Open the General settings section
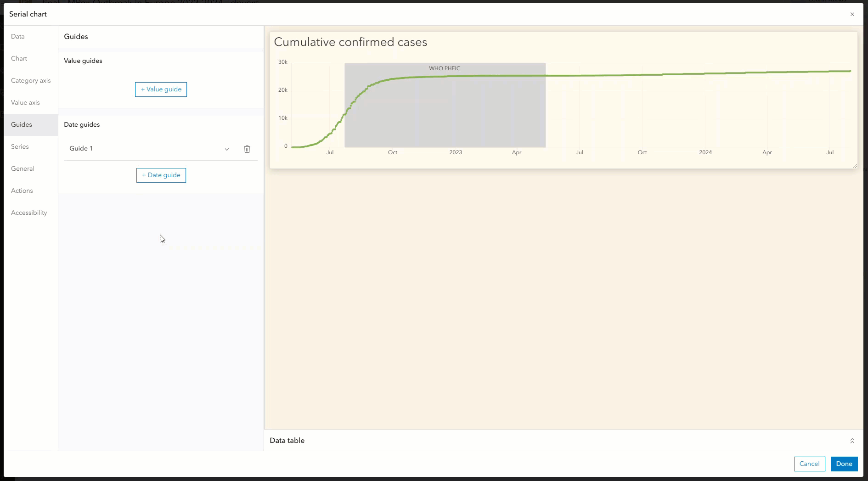Viewport: 868px width, 481px height. 23,168
